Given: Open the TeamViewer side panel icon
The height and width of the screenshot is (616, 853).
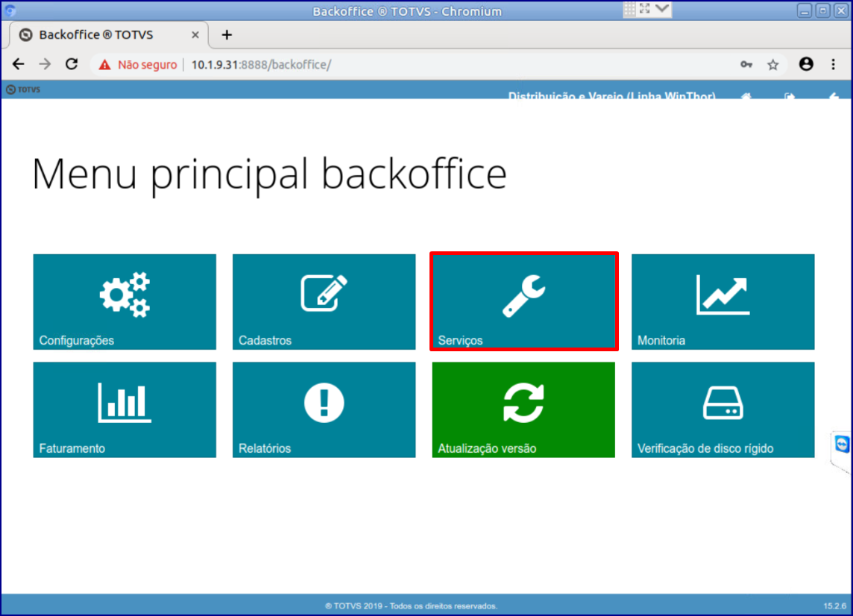Looking at the screenshot, I should point(842,444).
